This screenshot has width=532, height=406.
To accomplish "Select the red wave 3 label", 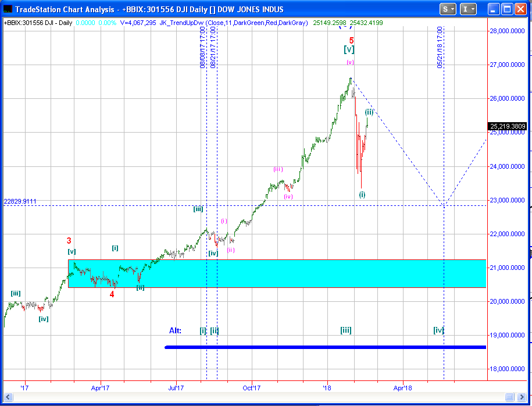I will click(69, 241).
